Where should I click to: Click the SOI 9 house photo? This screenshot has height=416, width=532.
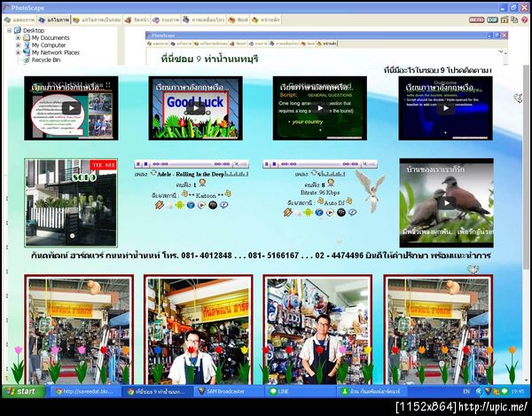click(x=71, y=202)
